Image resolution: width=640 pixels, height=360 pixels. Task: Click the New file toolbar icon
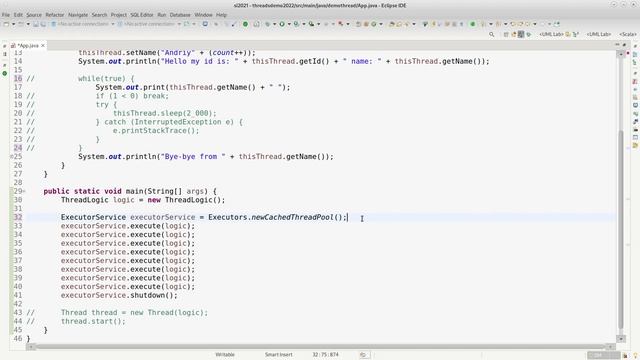click(x=6, y=24)
